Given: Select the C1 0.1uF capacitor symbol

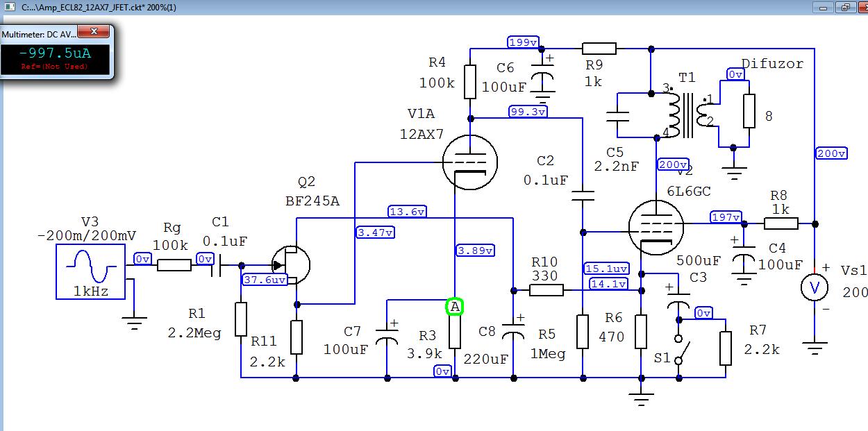Looking at the screenshot, I should click(x=217, y=264).
